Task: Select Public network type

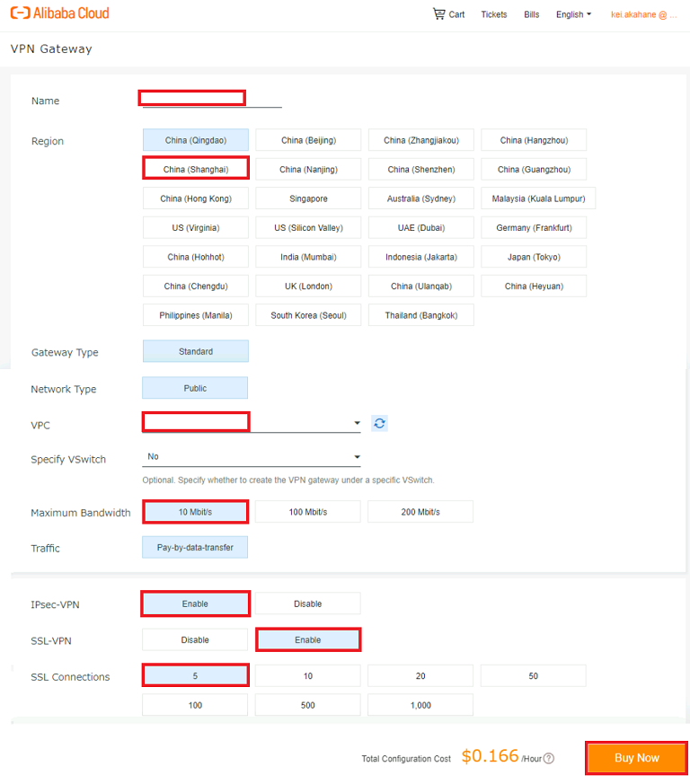Action: pyautogui.click(x=195, y=388)
